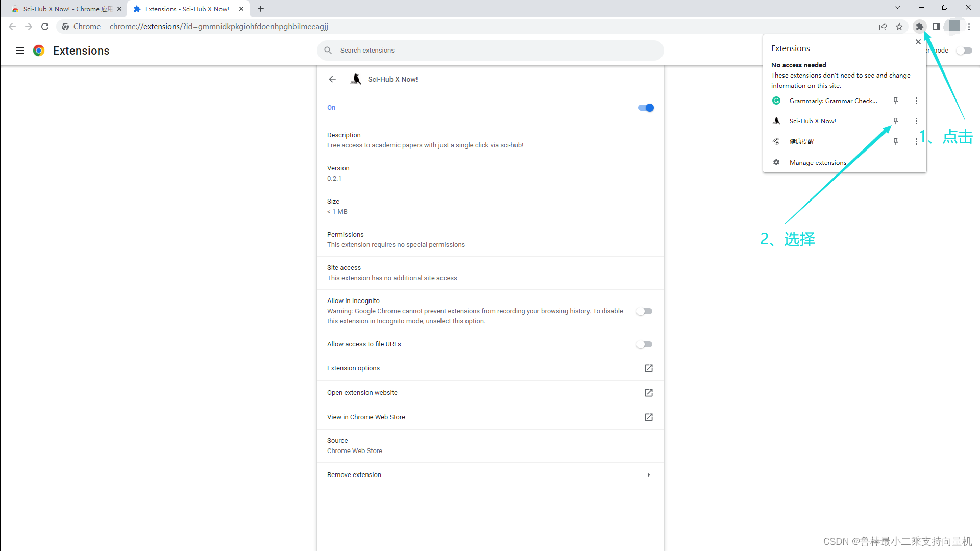This screenshot has width=980, height=551.
Task: Click the search magnifier icon
Action: point(328,51)
